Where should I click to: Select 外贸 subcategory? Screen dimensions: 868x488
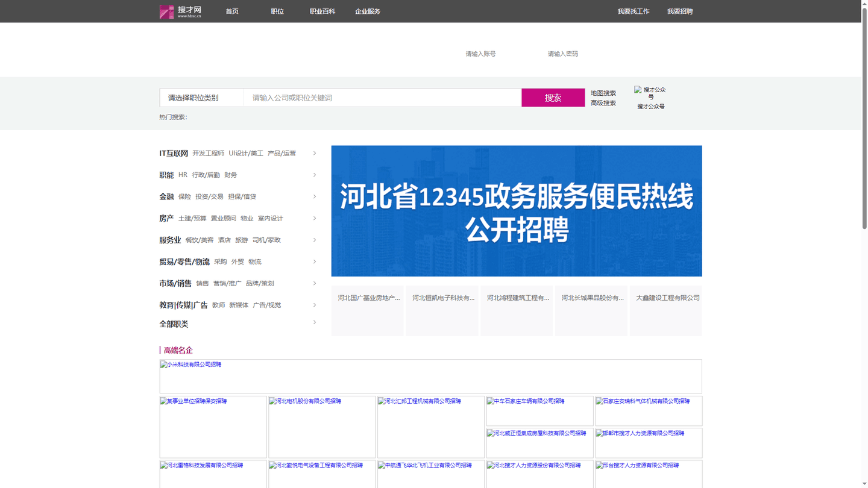(x=237, y=262)
